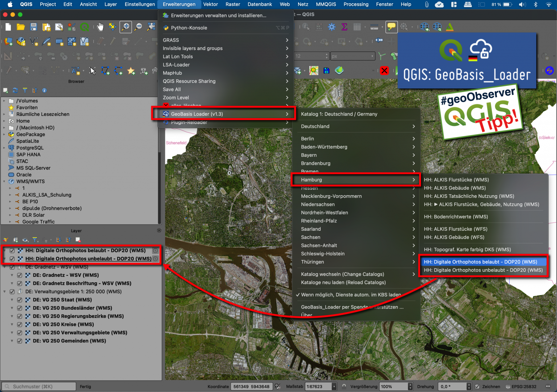
Task: Show statistical summary panel via sigma icon
Action: click(343, 27)
